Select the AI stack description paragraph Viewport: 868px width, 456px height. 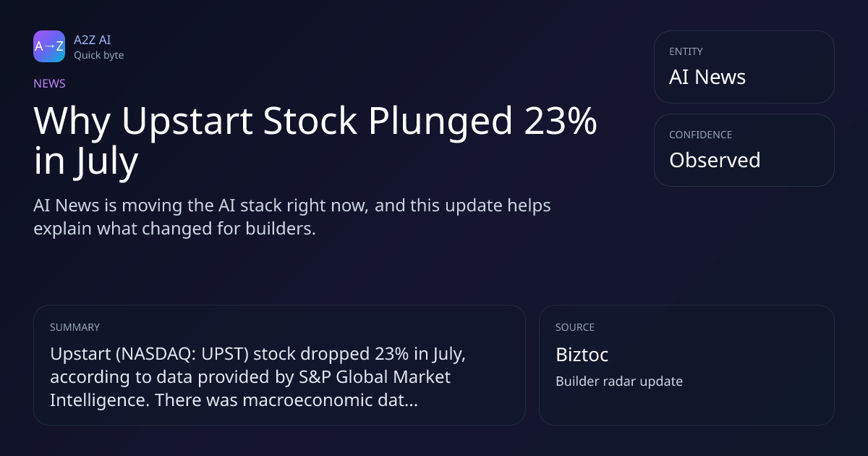292,217
